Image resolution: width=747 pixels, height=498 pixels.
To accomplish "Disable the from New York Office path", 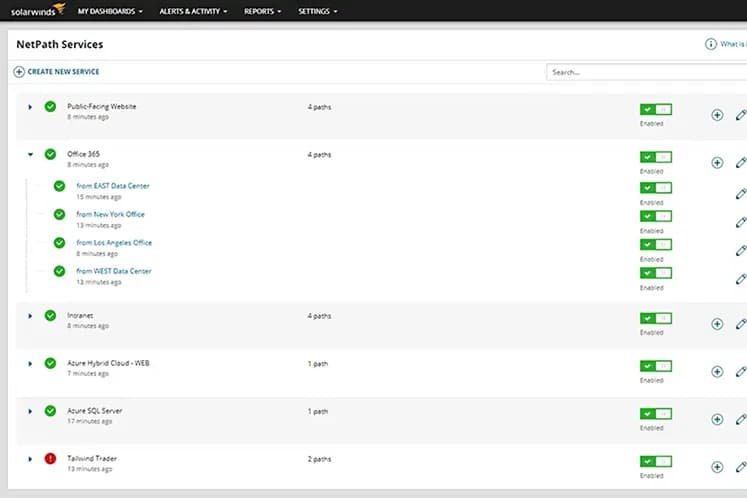I will coord(656,216).
